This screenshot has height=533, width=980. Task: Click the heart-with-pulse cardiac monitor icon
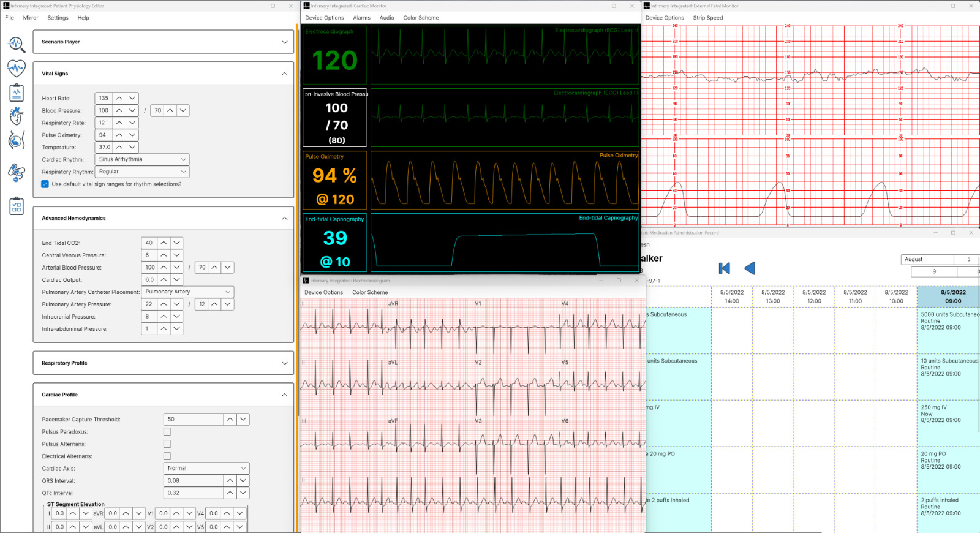click(x=17, y=67)
